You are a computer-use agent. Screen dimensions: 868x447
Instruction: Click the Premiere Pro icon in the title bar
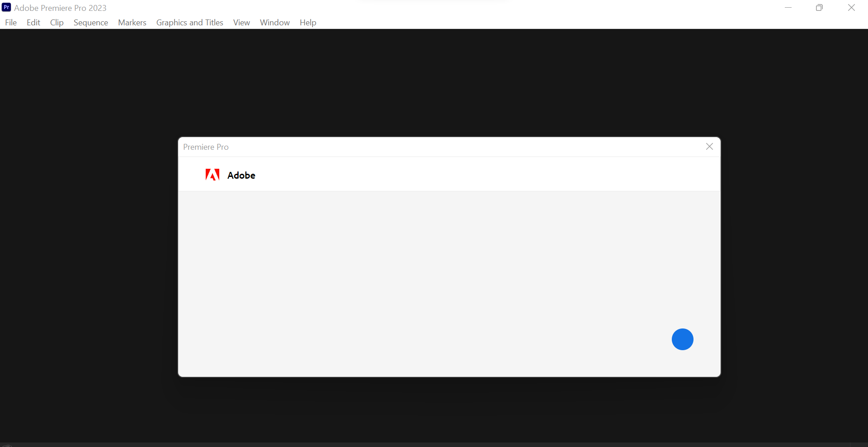(6, 7)
